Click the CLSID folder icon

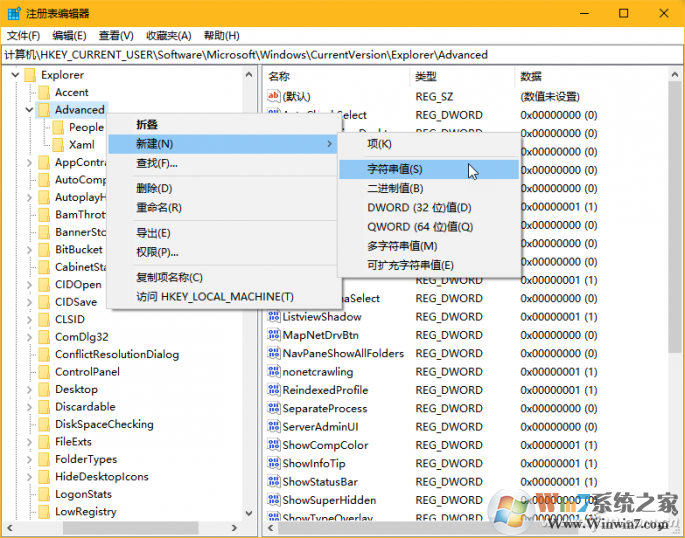click(x=44, y=320)
